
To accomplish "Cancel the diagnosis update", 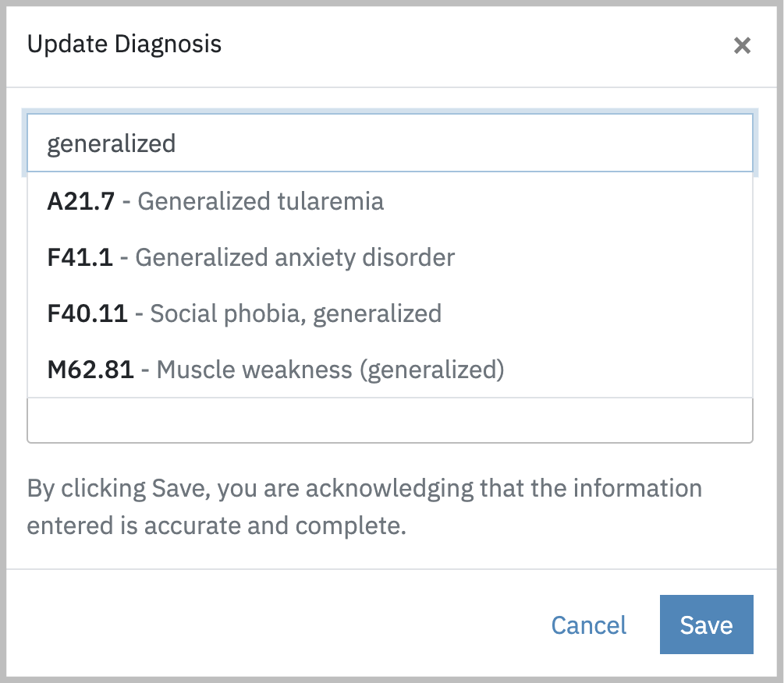I will (x=588, y=625).
